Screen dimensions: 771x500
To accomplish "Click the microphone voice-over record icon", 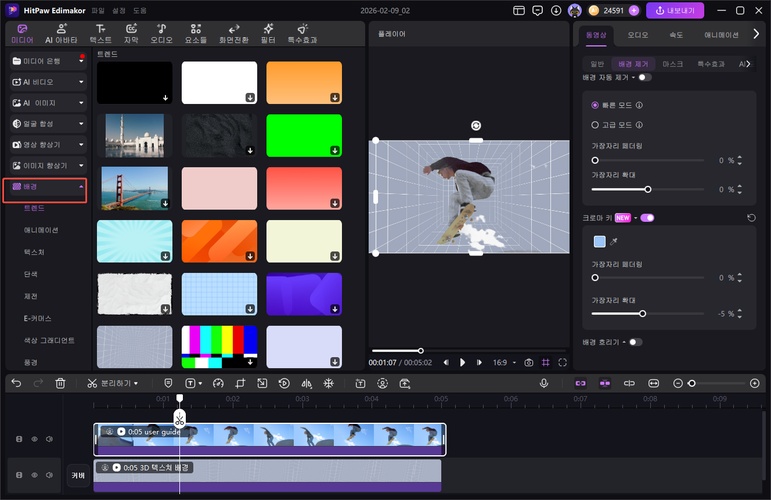I will (x=544, y=383).
